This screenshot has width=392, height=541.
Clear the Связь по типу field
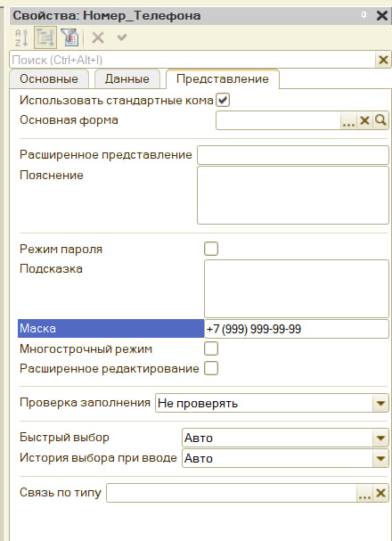[380, 493]
